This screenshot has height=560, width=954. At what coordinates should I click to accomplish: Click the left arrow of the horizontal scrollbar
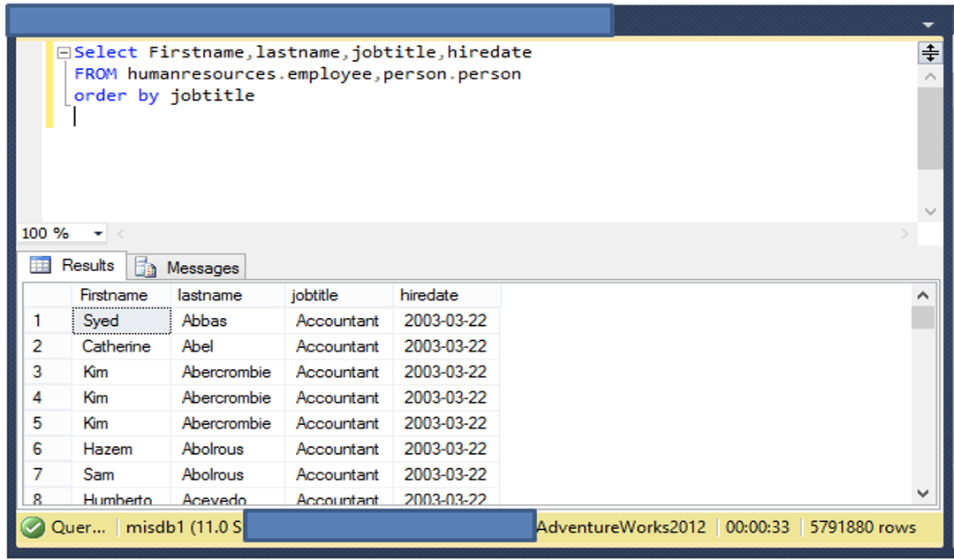[x=119, y=232]
